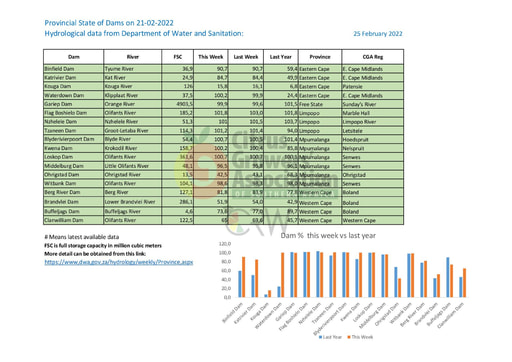512x362 pixels.
Task: Click the 'FSC is full storage capacity' note
Action: [103, 246]
